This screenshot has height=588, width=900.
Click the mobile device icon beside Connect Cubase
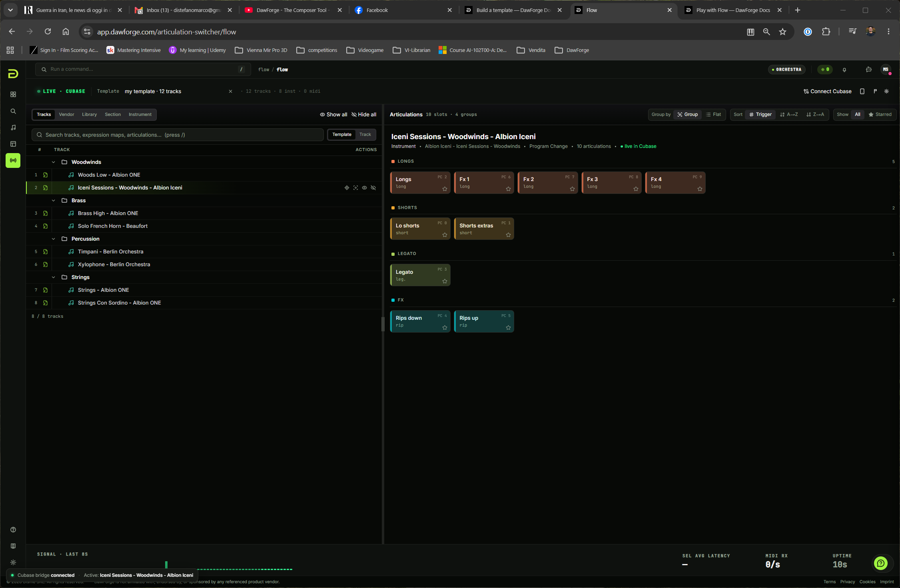(862, 92)
